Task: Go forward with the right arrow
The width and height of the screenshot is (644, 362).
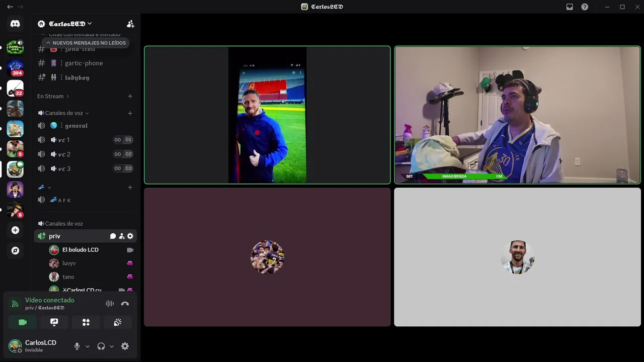Action: [x=20, y=7]
